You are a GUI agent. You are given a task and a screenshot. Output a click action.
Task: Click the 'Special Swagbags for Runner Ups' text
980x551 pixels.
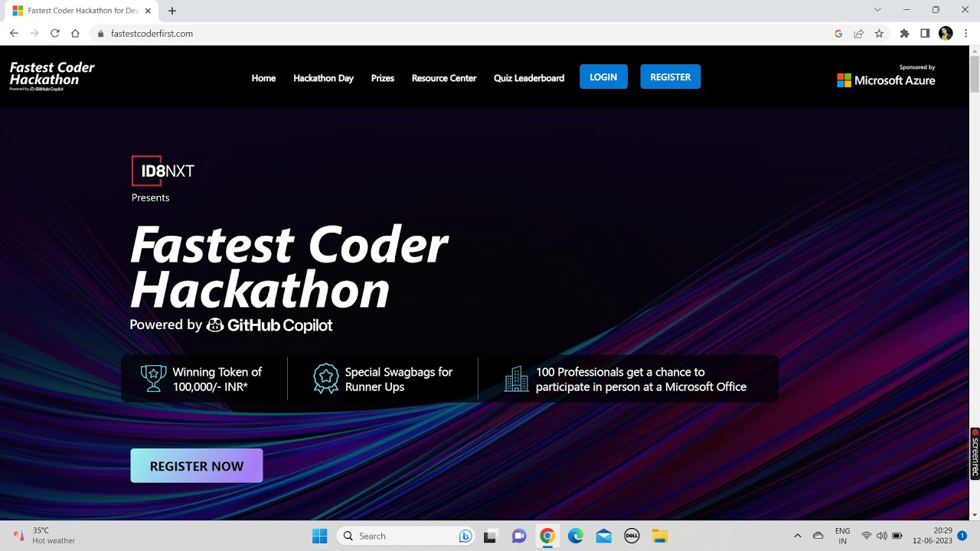[399, 380]
